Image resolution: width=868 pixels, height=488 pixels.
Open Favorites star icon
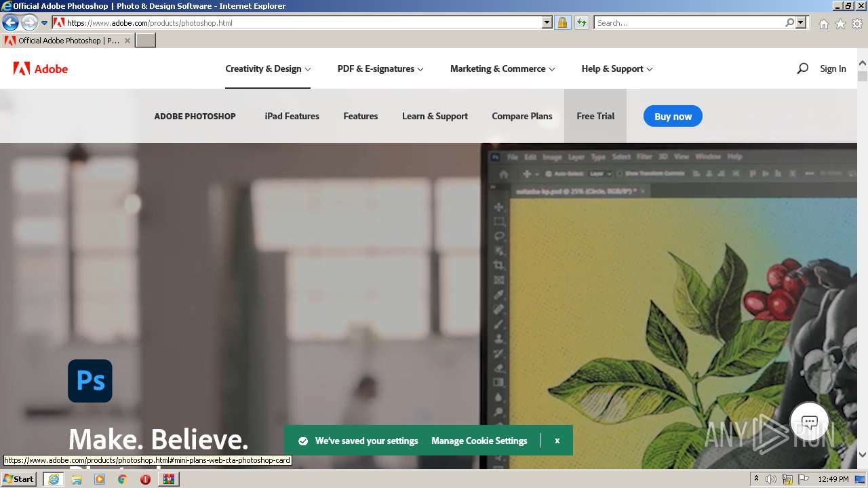(x=840, y=23)
